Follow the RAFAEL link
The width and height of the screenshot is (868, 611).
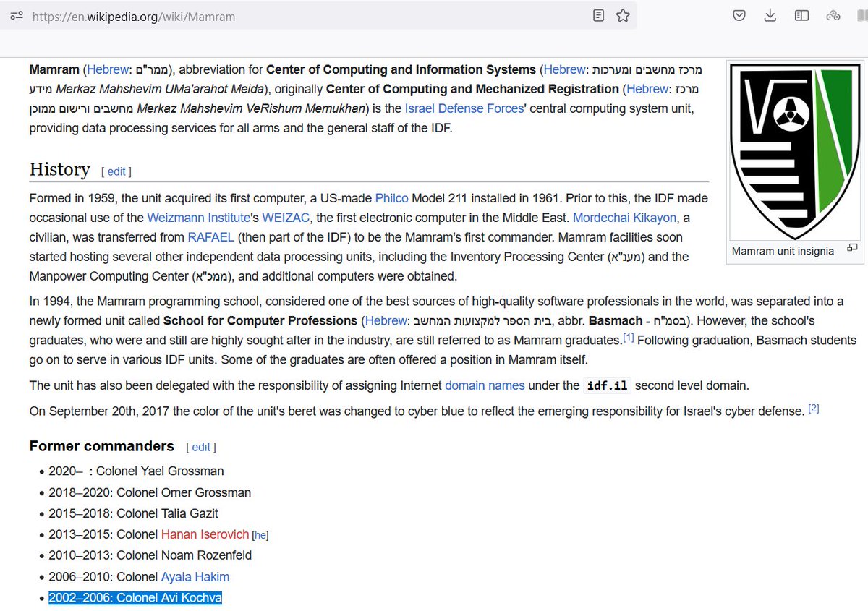tap(210, 236)
